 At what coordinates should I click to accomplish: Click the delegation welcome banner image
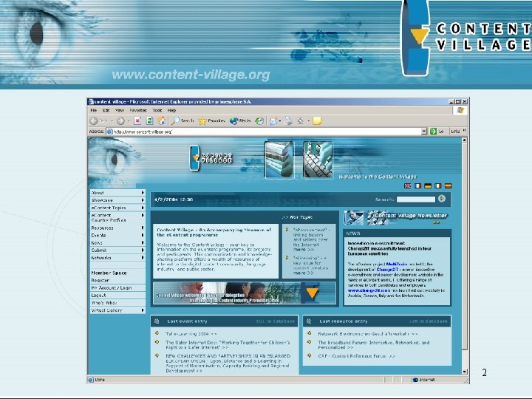click(245, 293)
